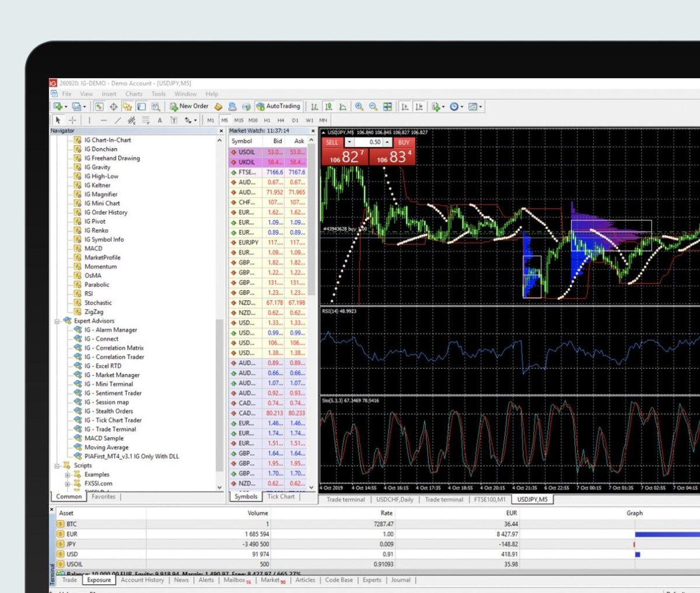Click the red SELL button
The height and width of the screenshot is (593, 700).
tap(332, 142)
